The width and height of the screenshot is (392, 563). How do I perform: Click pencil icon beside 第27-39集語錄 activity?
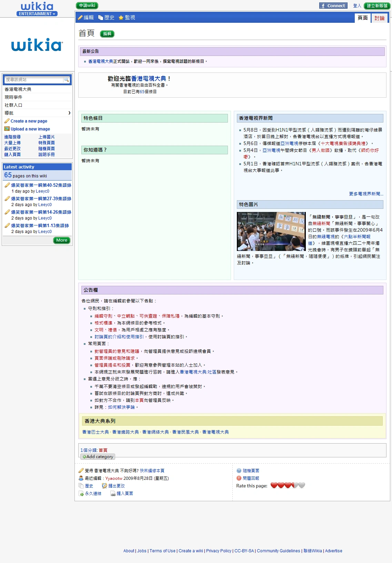point(7,199)
